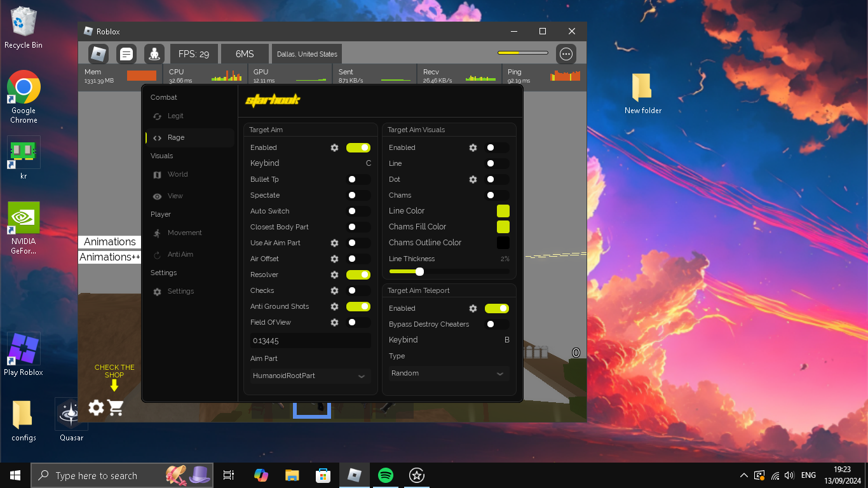Select the Rage tab in sidebar
868x488 pixels.
point(190,138)
